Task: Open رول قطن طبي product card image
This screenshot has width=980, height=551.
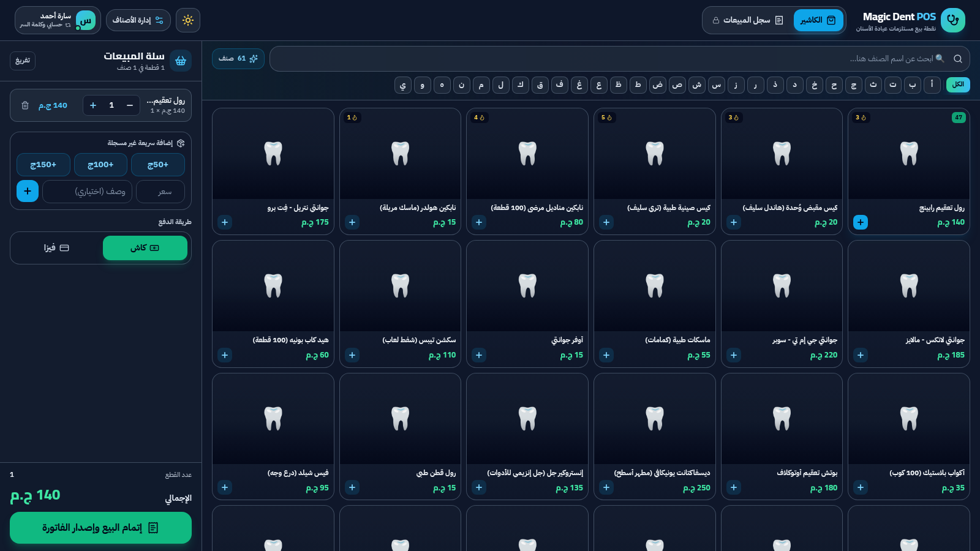Action: click(x=400, y=419)
